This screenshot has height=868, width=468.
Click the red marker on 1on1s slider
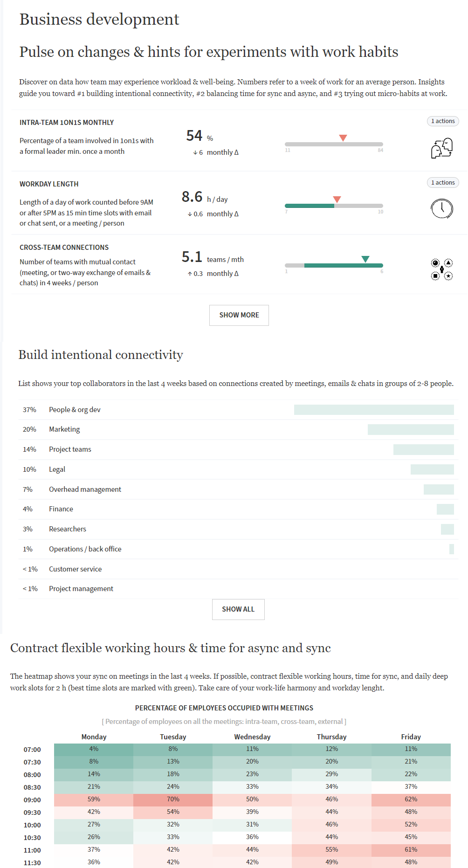click(x=343, y=138)
